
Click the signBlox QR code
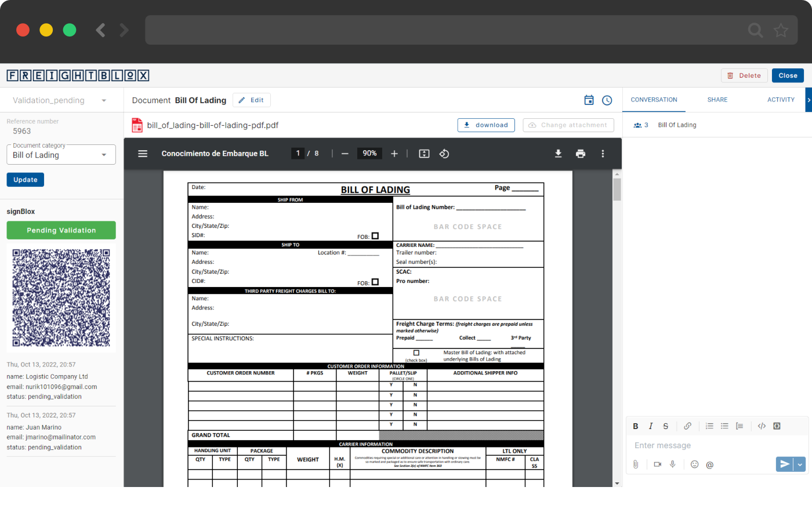61,298
